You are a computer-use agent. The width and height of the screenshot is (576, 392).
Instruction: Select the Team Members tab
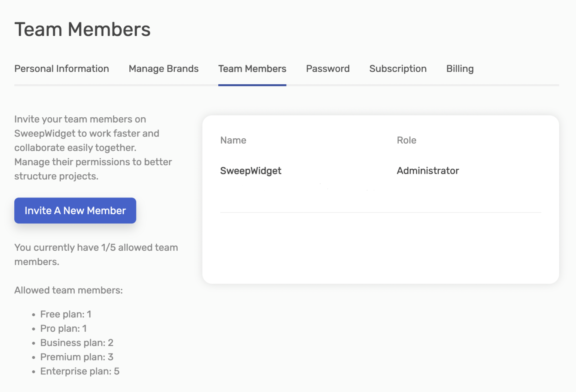coord(252,69)
